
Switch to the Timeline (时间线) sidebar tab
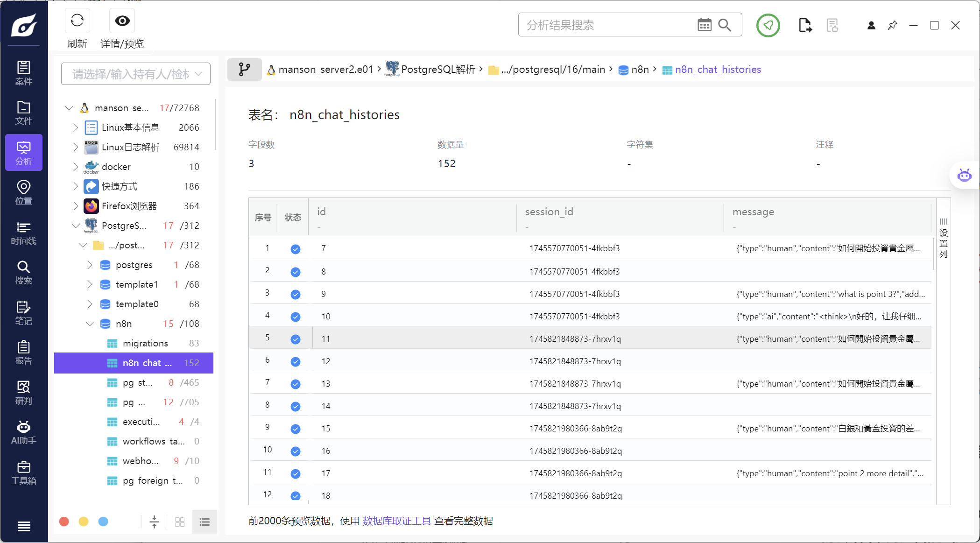tap(24, 233)
